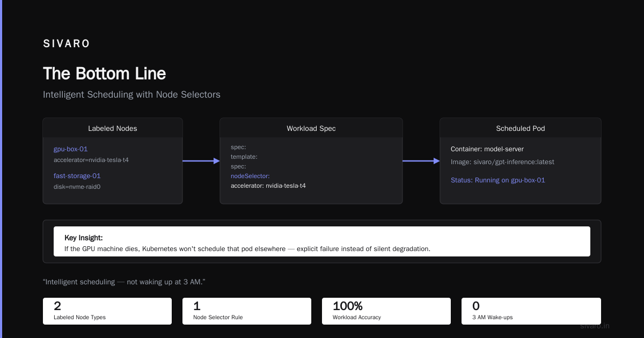Image resolution: width=644 pixels, height=338 pixels.
Task: Click the Labeled Nodes panel header
Action: (x=113, y=128)
